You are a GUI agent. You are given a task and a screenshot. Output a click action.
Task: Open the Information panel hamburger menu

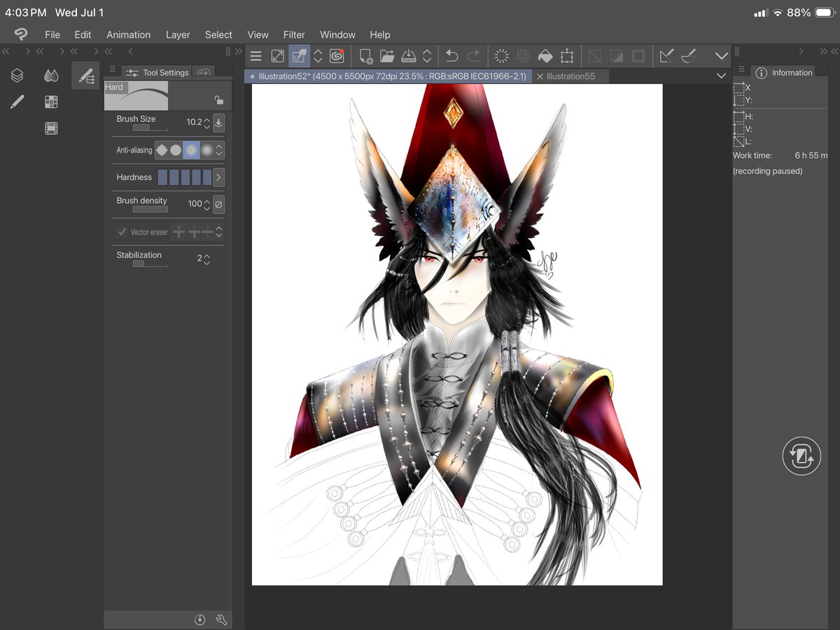(x=741, y=69)
